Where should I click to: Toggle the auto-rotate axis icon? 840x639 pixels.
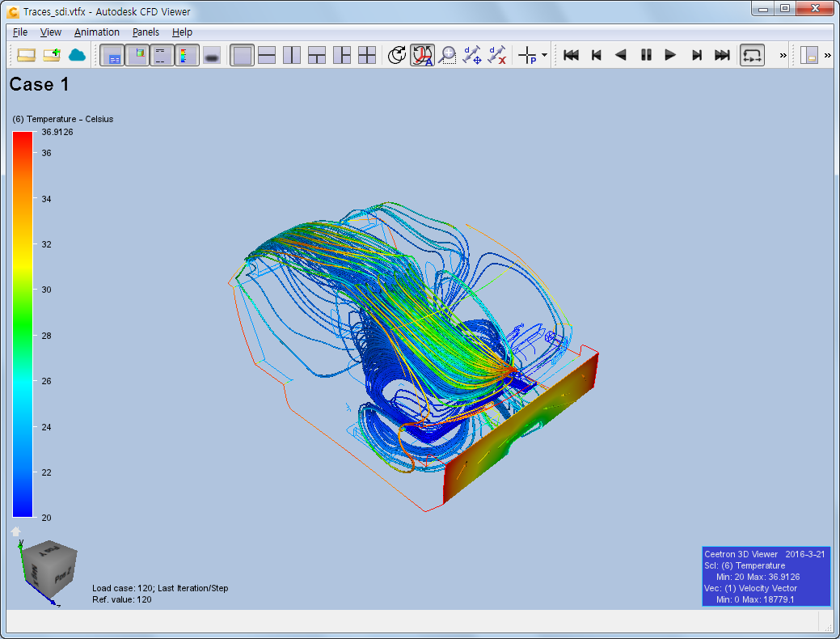(422, 55)
